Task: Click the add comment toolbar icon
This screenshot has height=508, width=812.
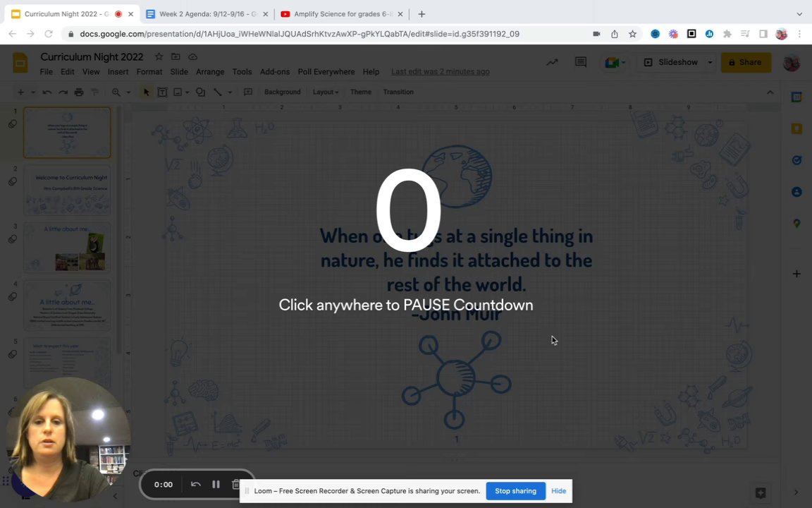Action: click(x=248, y=92)
